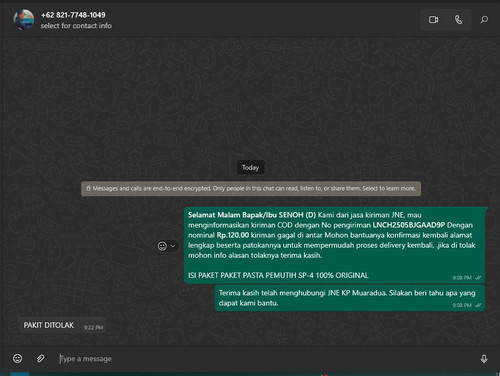Start a video call
Image resolution: width=500 pixels, height=376 pixels.
[x=433, y=20]
